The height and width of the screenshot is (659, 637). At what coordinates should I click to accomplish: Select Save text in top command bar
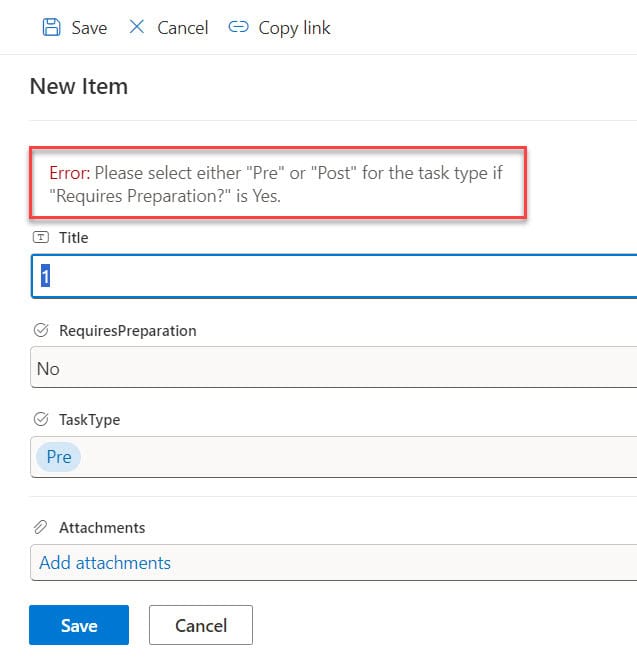(x=89, y=28)
